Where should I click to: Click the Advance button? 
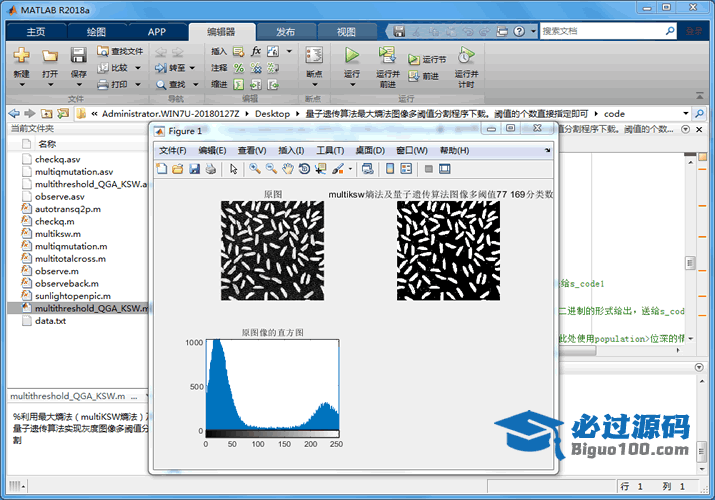tap(424, 76)
